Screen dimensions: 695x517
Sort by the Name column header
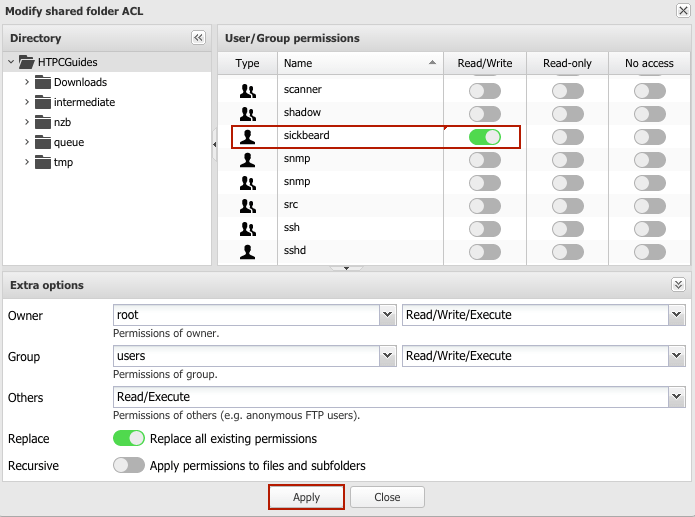click(359, 63)
